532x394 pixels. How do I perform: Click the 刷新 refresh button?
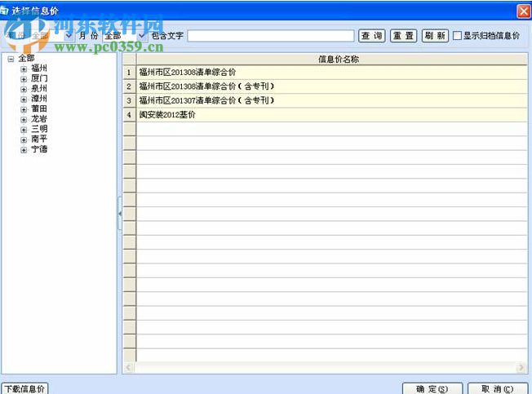435,36
